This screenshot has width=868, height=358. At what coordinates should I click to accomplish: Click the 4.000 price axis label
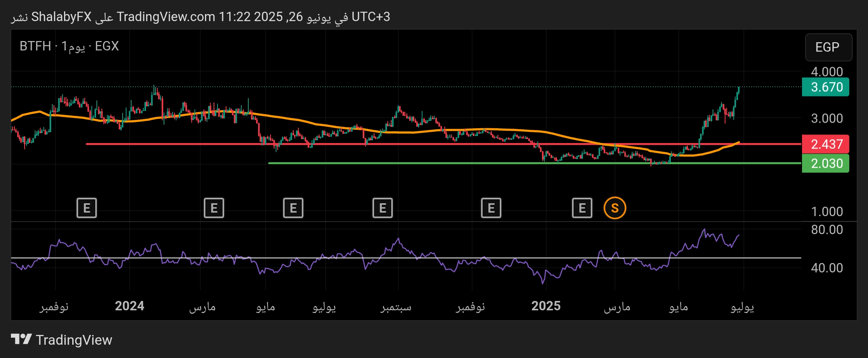827,72
